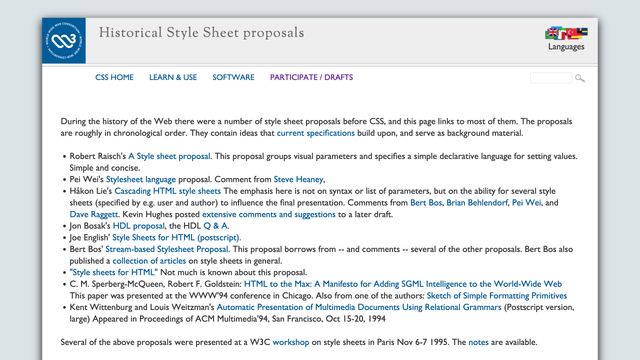Open Brian Behlendorf comments link

pyautogui.click(x=477, y=203)
